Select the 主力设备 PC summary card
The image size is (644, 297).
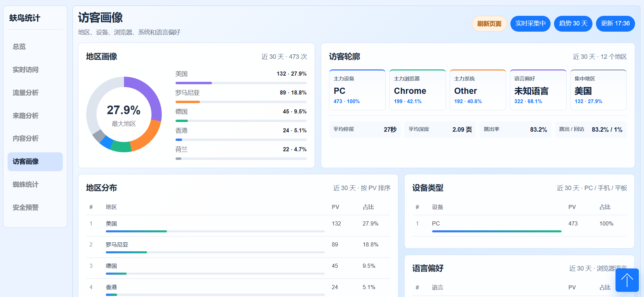357,90
